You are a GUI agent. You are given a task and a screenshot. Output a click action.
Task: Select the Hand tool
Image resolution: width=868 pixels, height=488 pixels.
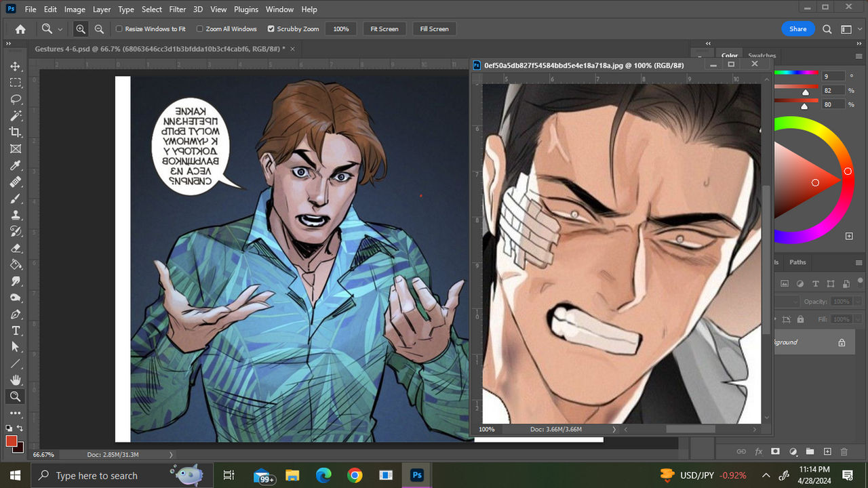(16, 380)
